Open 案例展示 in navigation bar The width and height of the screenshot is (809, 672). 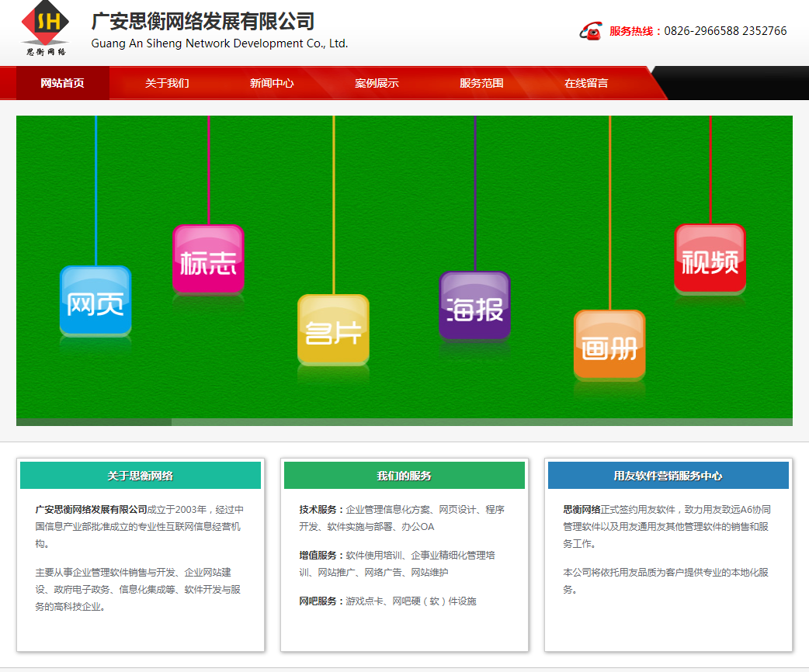pos(377,83)
